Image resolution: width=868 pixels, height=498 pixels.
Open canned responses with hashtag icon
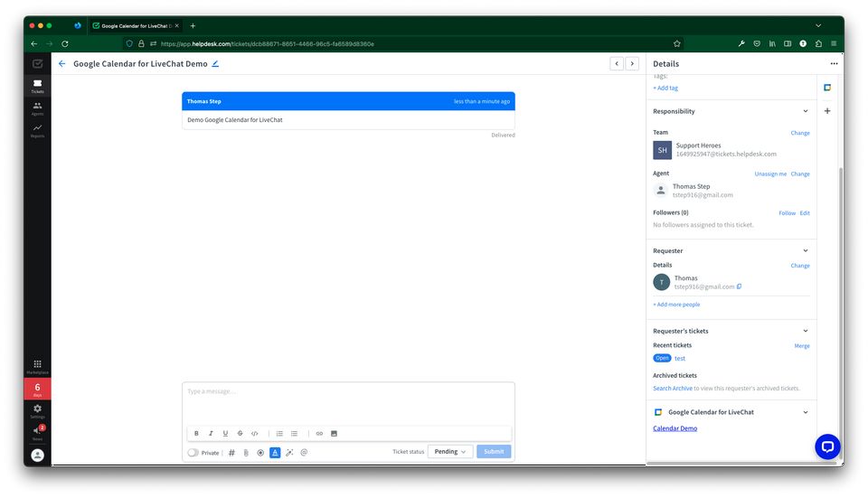tap(231, 452)
